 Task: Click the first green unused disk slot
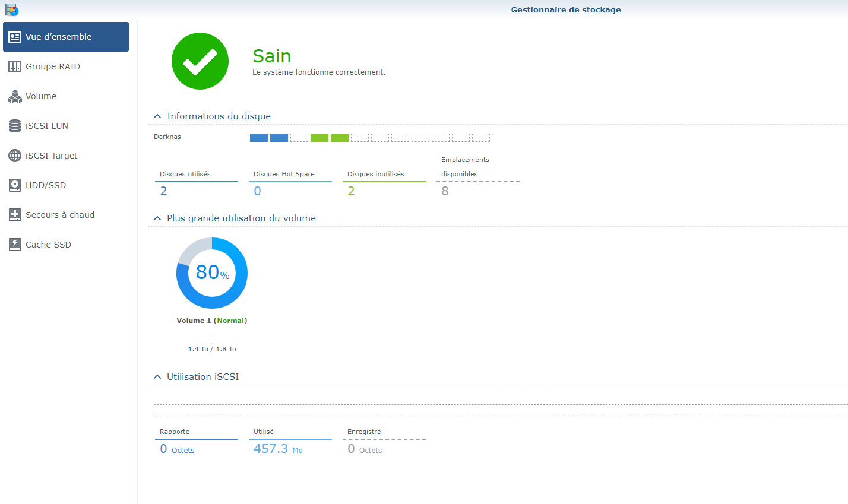click(x=319, y=138)
